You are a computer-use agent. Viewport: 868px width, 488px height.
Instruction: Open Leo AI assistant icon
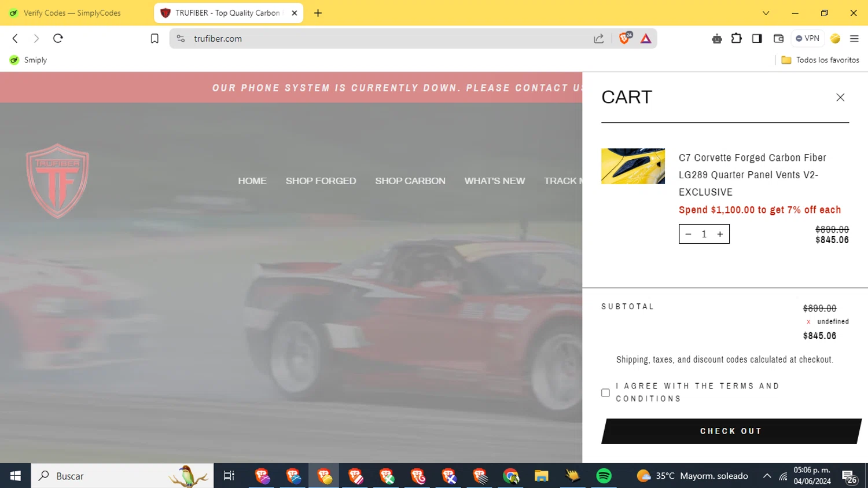[717, 39]
